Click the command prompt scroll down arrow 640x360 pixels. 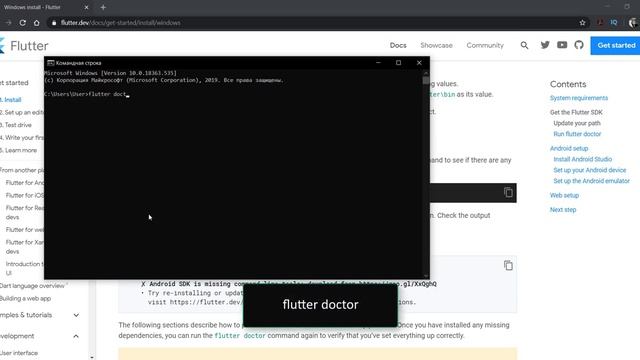tap(426, 276)
